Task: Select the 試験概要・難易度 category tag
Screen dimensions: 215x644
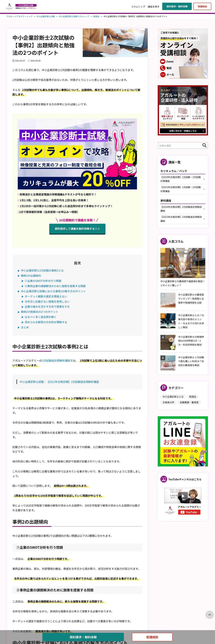Action: [189, 402]
